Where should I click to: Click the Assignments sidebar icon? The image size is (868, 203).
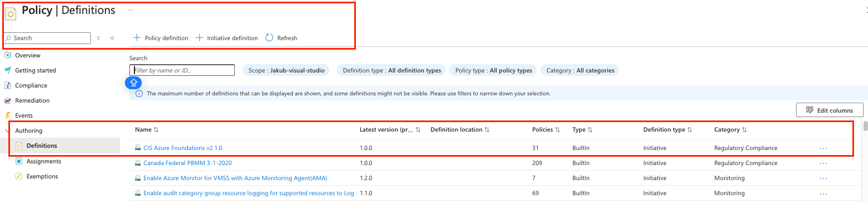[19, 161]
